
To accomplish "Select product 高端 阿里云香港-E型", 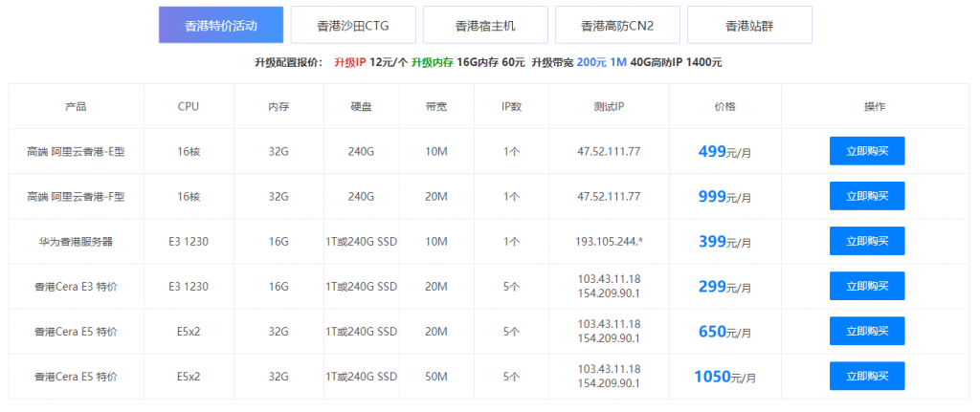I will click(x=76, y=151).
